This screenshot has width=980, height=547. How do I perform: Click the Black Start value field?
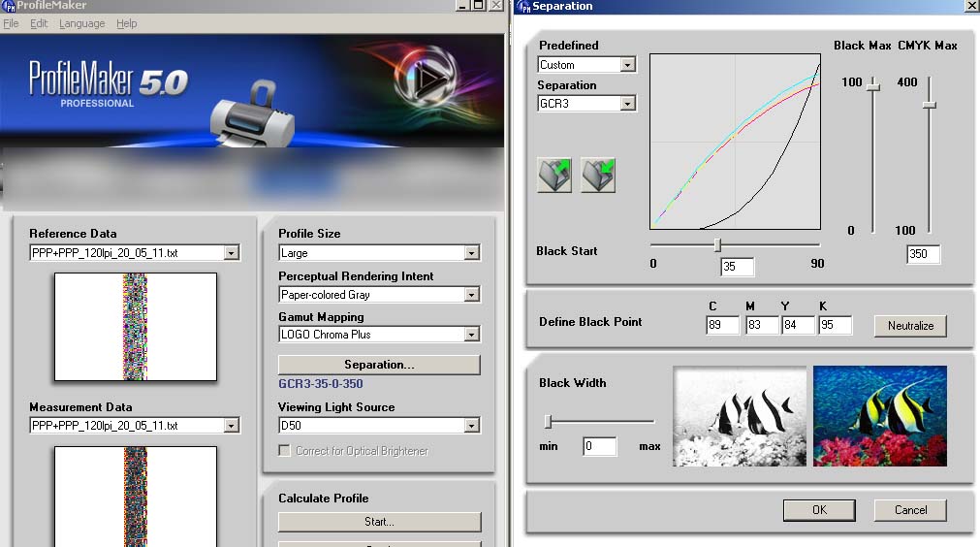(x=737, y=267)
